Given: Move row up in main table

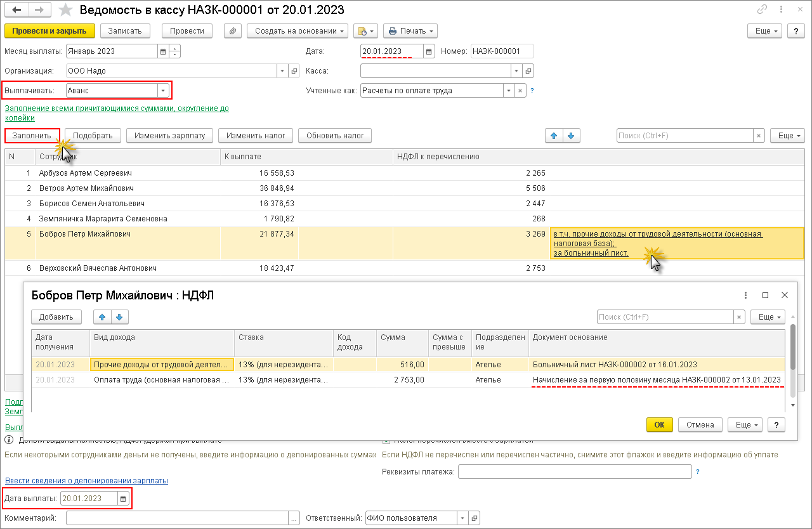Looking at the screenshot, I should pyautogui.click(x=554, y=136).
